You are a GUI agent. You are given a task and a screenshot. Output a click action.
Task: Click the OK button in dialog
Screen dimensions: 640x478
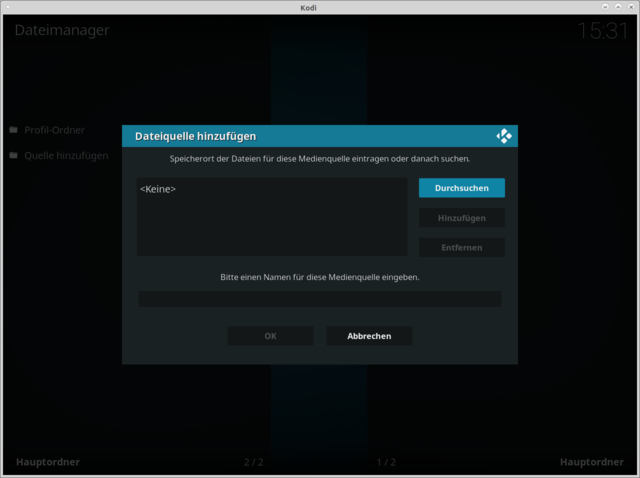click(270, 336)
